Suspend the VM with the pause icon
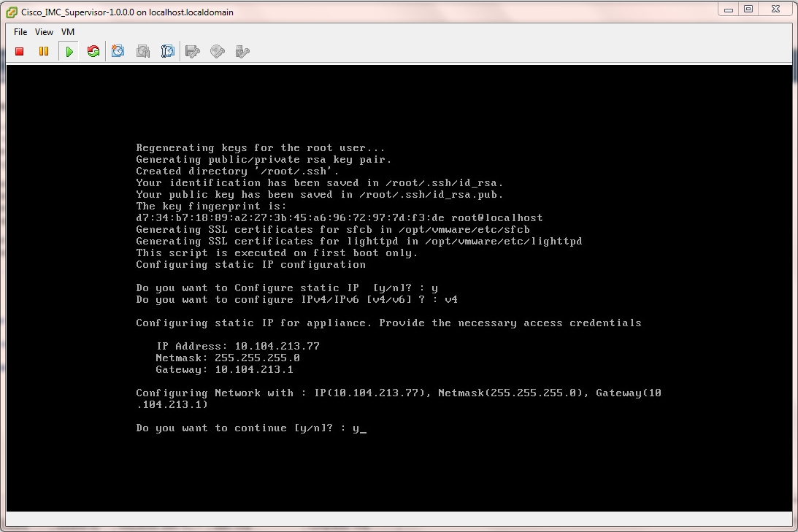This screenshot has height=532, width=798. pyautogui.click(x=44, y=51)
